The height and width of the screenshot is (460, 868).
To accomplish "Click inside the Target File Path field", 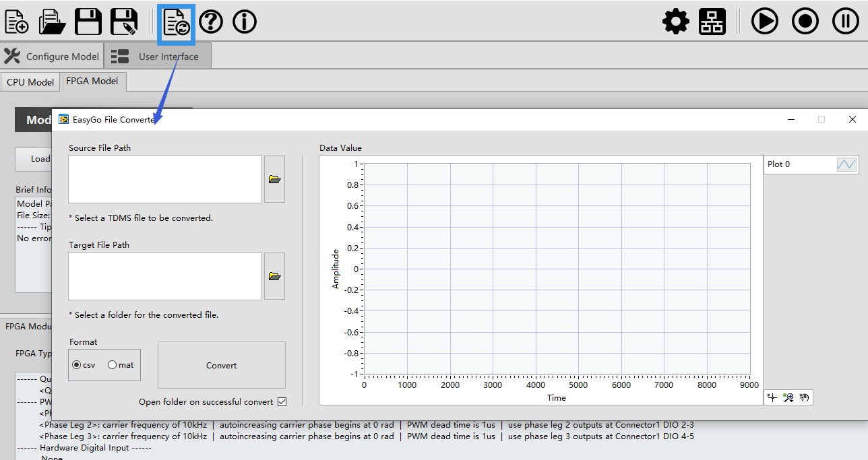I will [165, 276].
